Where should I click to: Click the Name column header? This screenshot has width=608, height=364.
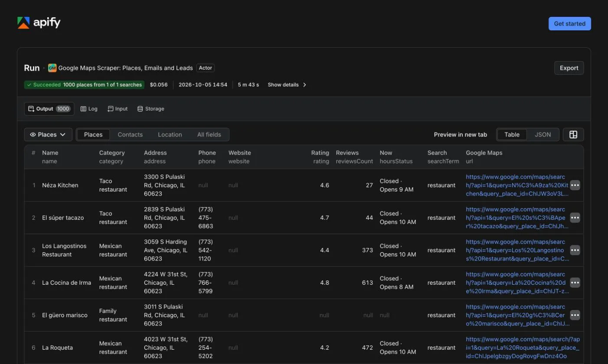[50, 157]
